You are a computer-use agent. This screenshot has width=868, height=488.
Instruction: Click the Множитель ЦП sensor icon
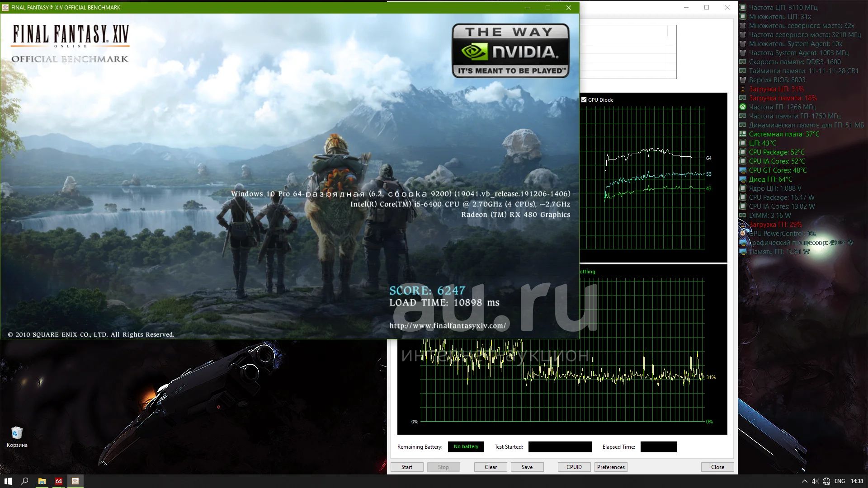coord(742,17)
